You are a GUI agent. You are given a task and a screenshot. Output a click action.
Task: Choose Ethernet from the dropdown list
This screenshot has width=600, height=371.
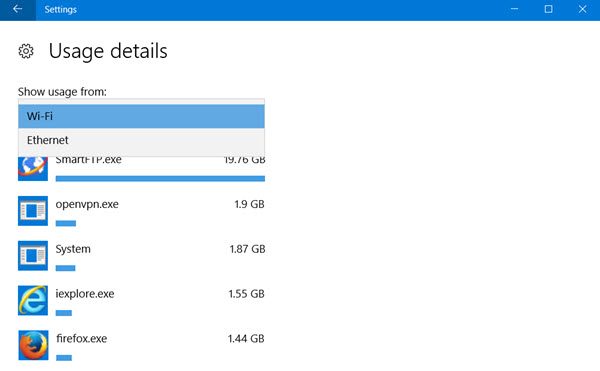(x=141, y=140)
